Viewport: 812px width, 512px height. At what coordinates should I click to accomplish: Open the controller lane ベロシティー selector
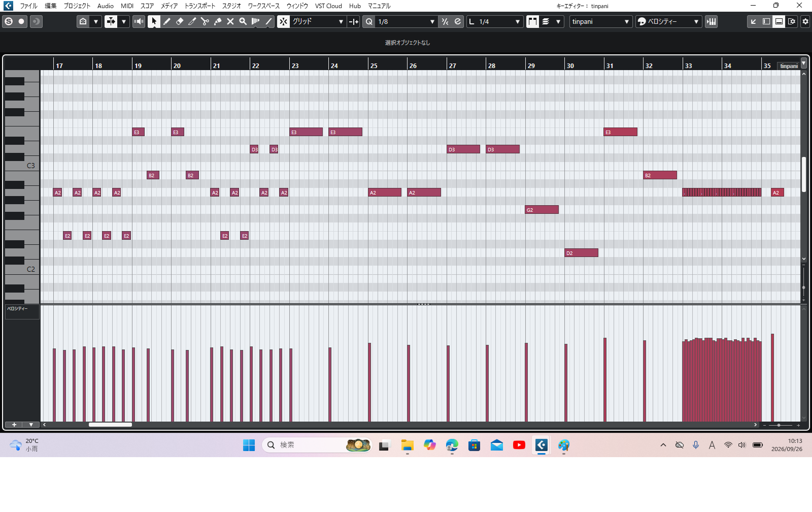pyautogui.click(x=22, y=311)
